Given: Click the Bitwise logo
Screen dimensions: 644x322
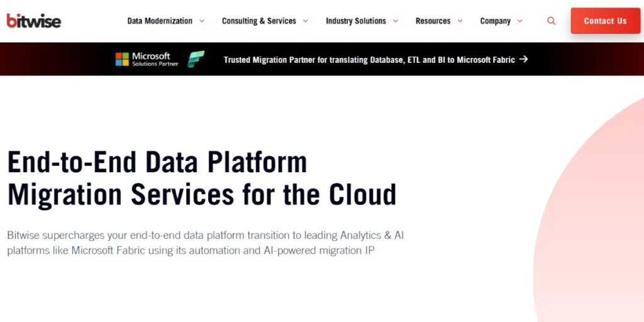Looking at the screenshot, I should point(34,21).
